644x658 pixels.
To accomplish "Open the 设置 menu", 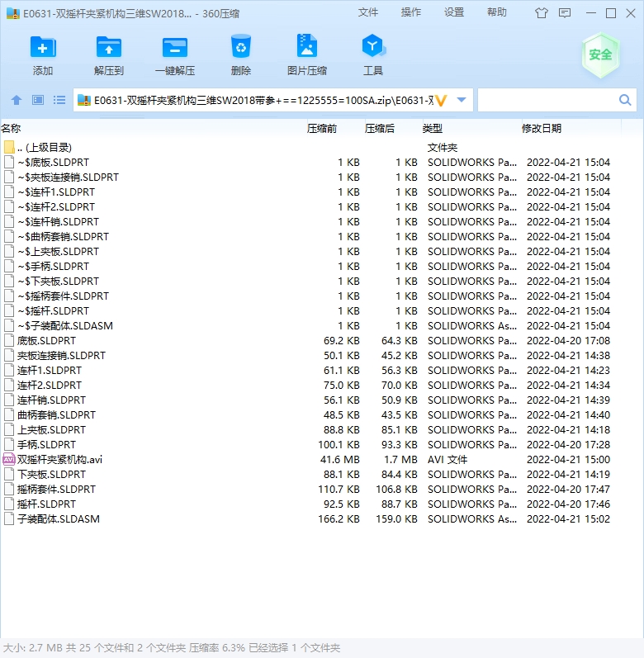I will pyautogui.click(x=454, y=12).
